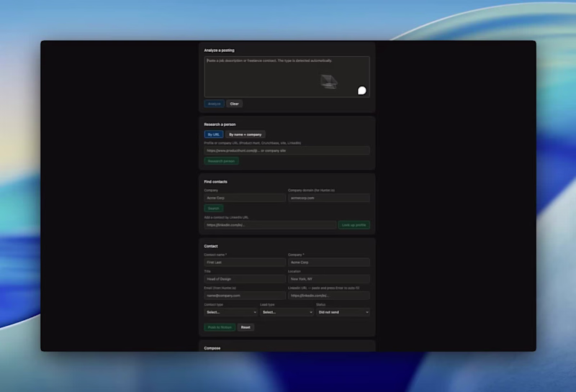
Task: Click the Analyze button
Action: click(214, 104)
